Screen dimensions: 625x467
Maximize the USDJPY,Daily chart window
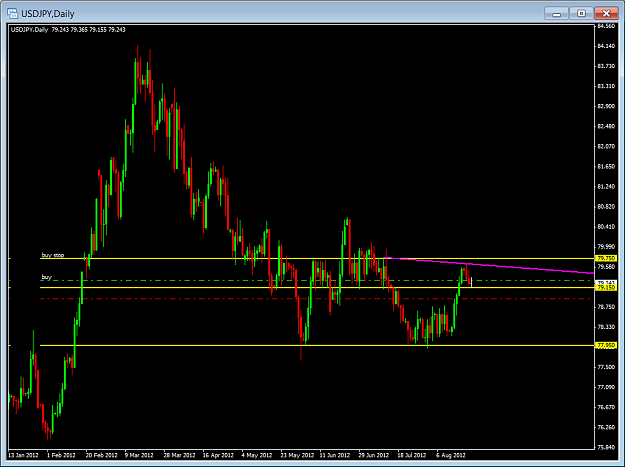[581, 14]
